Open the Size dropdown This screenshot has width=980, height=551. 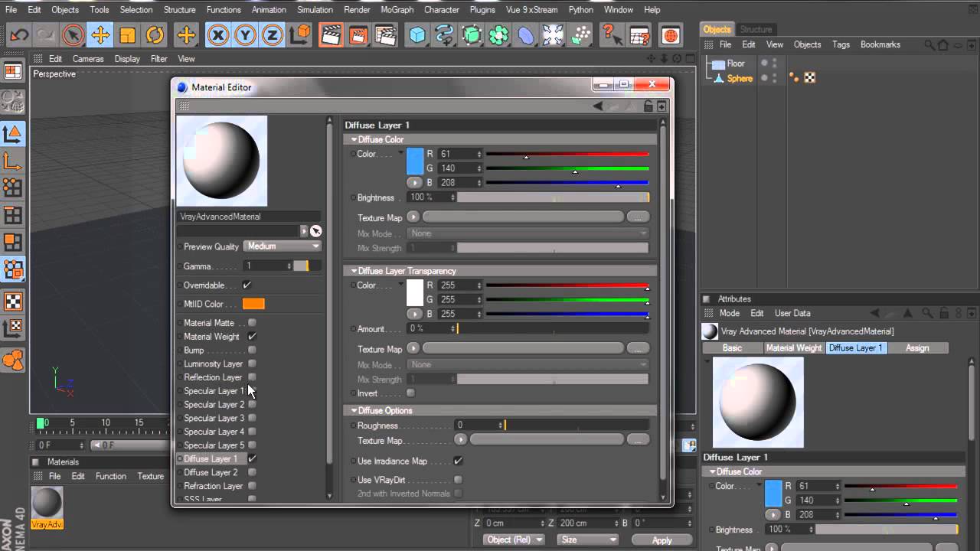(x=588, y=540)
